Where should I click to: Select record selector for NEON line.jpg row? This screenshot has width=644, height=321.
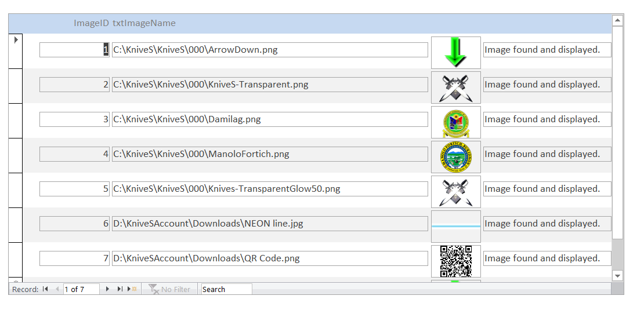click(15, 225)
